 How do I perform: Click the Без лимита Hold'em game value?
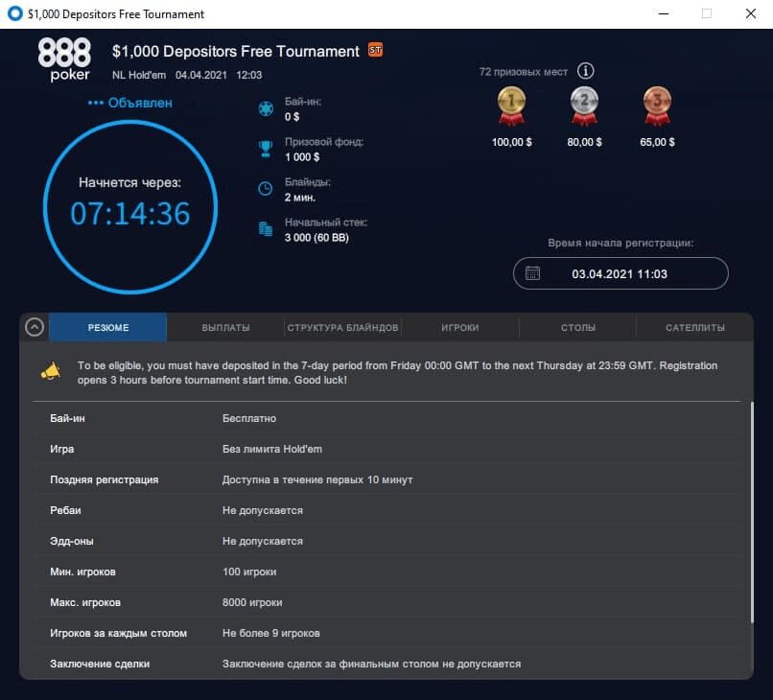[x=272, y=449]
